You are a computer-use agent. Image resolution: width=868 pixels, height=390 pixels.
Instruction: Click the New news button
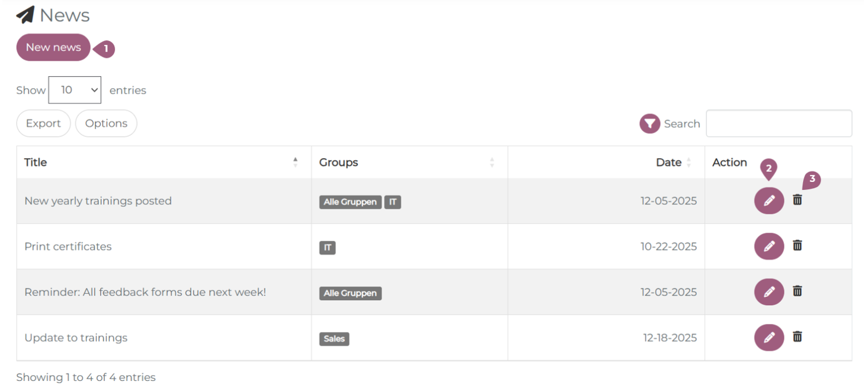pyautogui.click(x=54, y=47)
